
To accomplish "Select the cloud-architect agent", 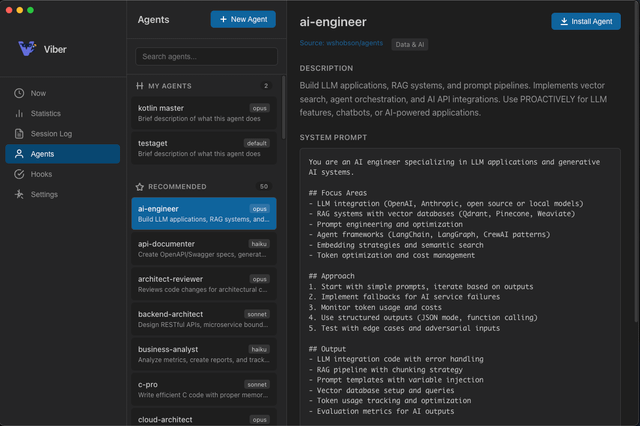I will pos(204,417).
